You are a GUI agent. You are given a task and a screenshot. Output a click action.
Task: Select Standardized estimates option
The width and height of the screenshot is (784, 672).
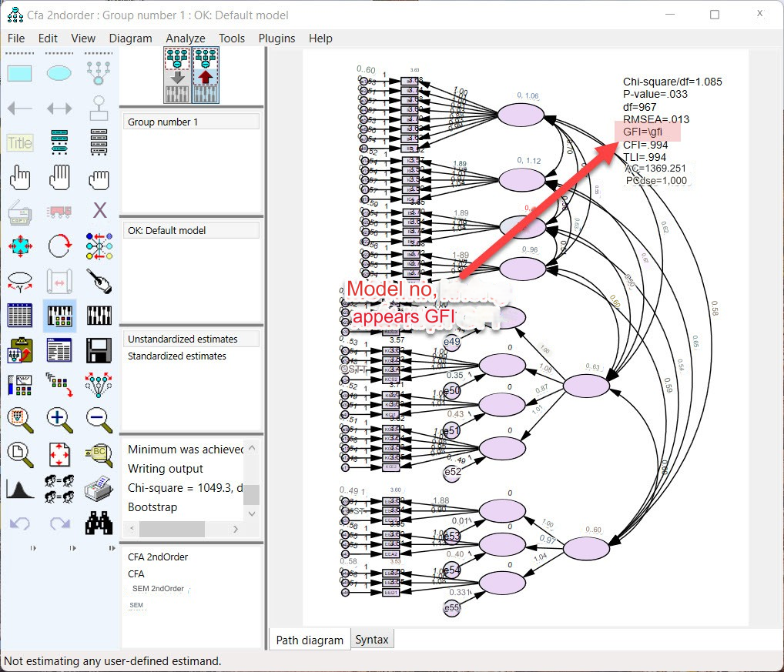177,356
